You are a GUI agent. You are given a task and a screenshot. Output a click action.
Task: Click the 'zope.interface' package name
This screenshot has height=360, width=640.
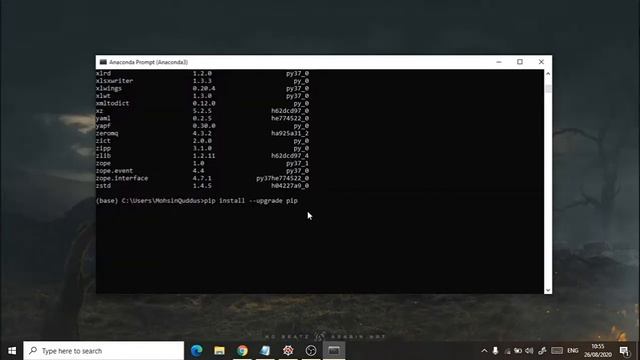click(122, 178)
